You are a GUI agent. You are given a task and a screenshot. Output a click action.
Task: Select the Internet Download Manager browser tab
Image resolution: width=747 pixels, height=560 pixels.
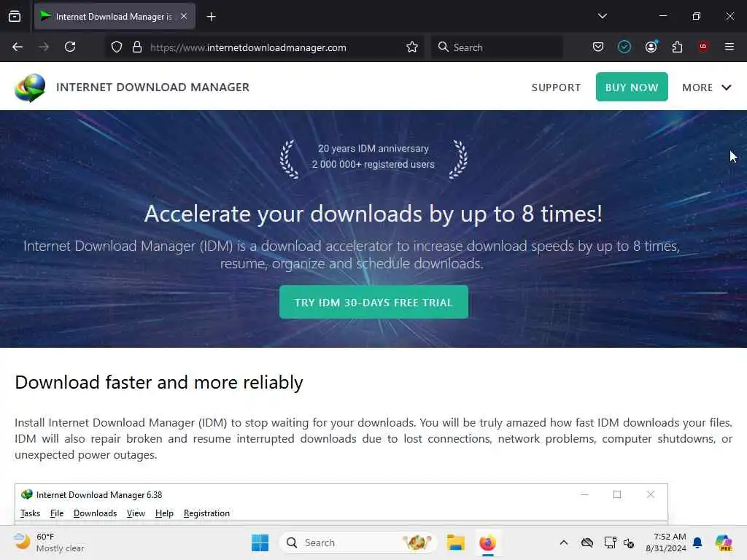click(115, 17)
